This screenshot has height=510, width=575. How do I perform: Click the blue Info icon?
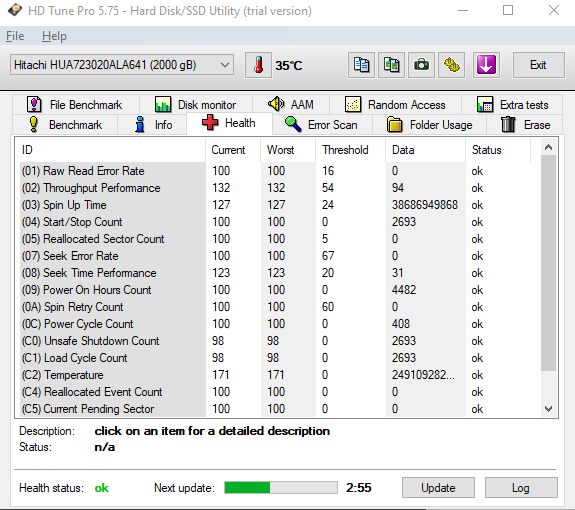(139, 124)
